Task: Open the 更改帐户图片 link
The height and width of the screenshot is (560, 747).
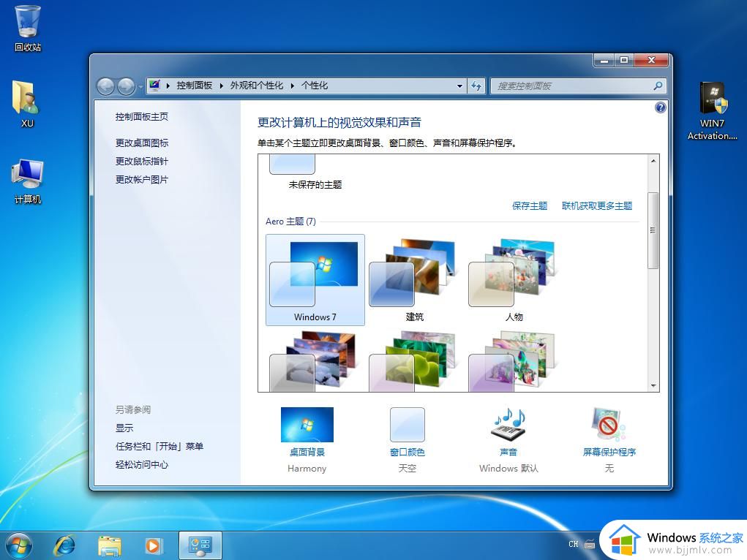Action: tap(141, 180)
